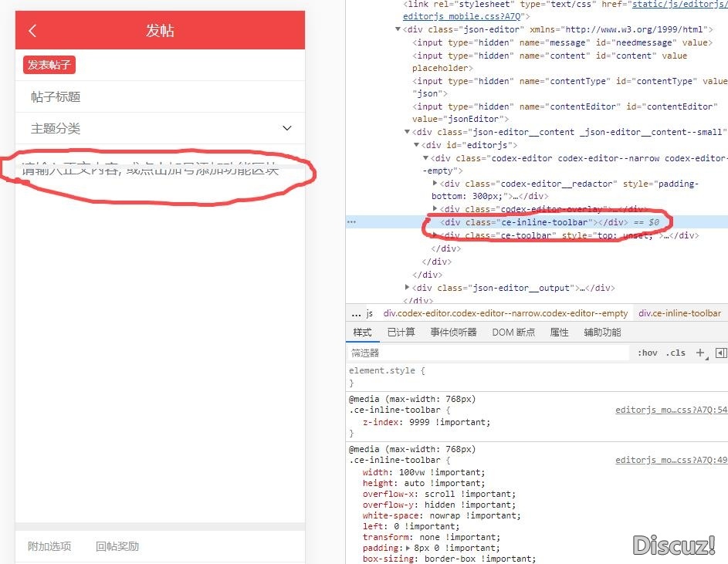The image size is (728, 564).
Task: Toggle the :hov element state panel
Action: click(x=647, y=353)
